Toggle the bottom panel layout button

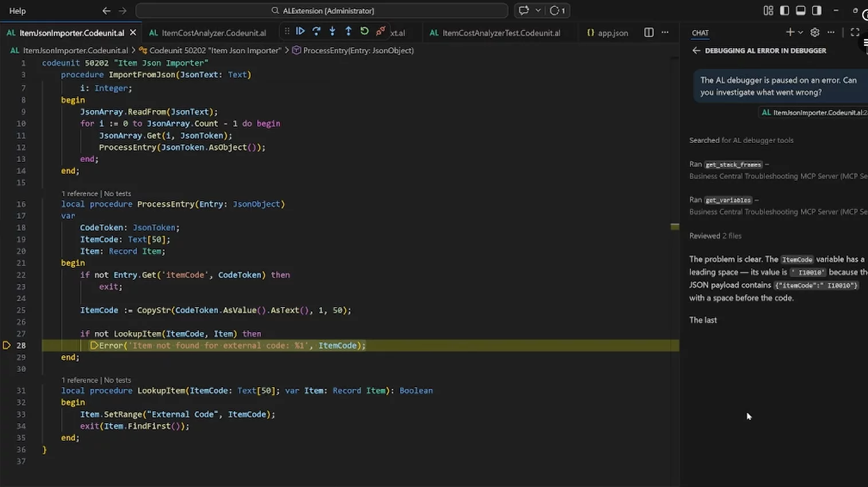coord(800,10)
